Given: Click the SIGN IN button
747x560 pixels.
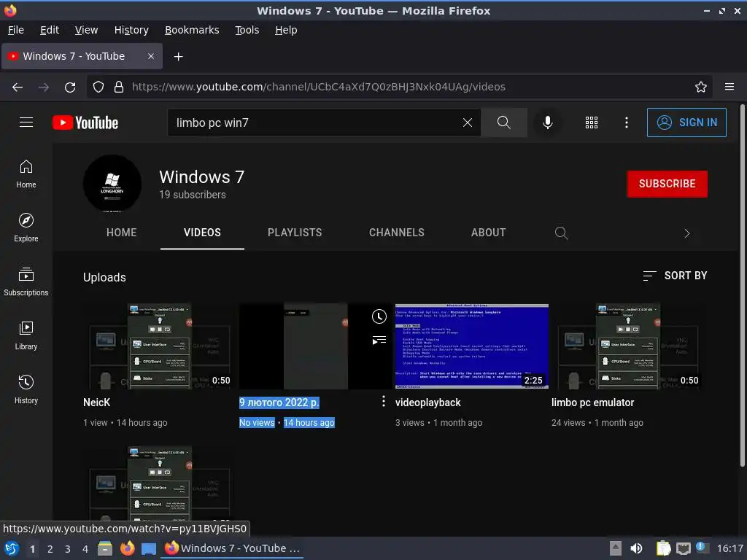Looking at the screenshot, I should coord(686,122).
